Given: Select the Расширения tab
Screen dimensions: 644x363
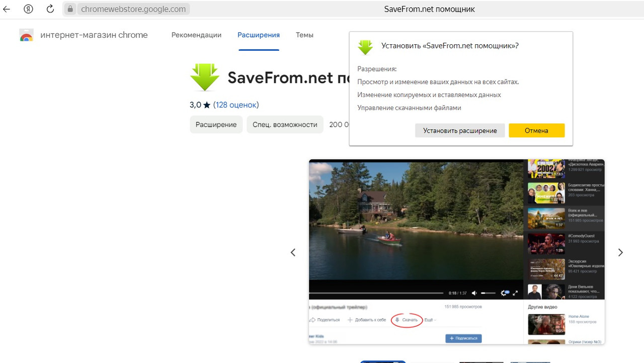Looking at the screenshot, I should point(259,35).
